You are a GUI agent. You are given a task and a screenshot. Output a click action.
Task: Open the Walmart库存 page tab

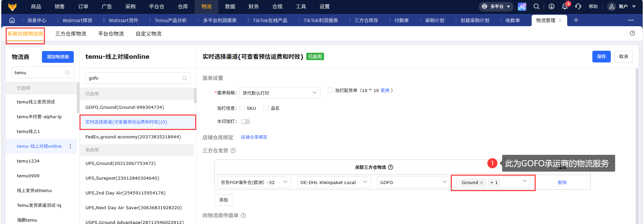pos(77,20)
